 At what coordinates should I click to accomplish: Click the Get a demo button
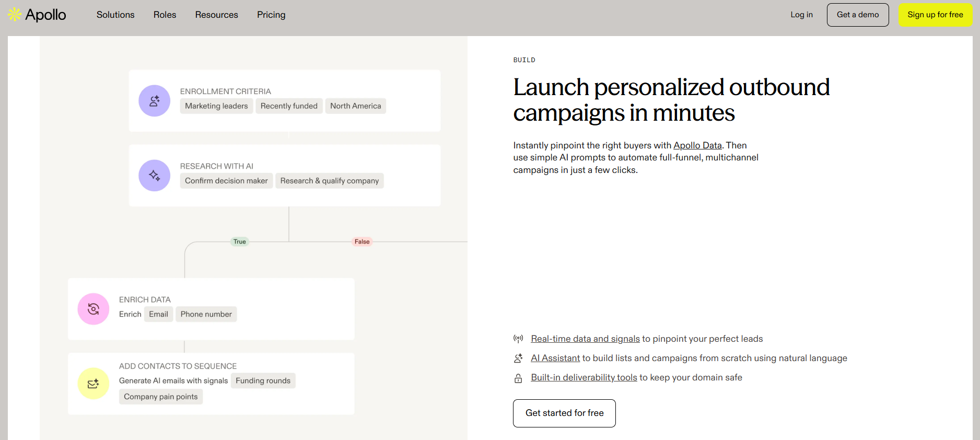click(858, 15)
